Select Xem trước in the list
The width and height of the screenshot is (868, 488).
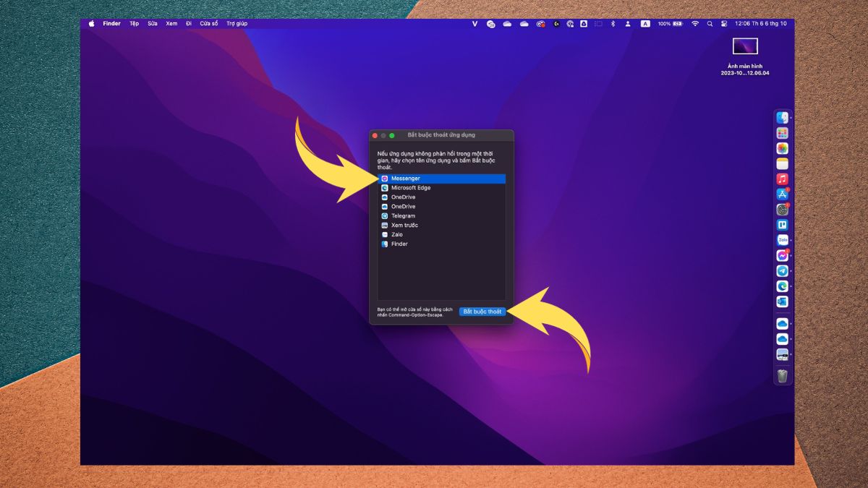pyautogui.click(x=441, y=226)
